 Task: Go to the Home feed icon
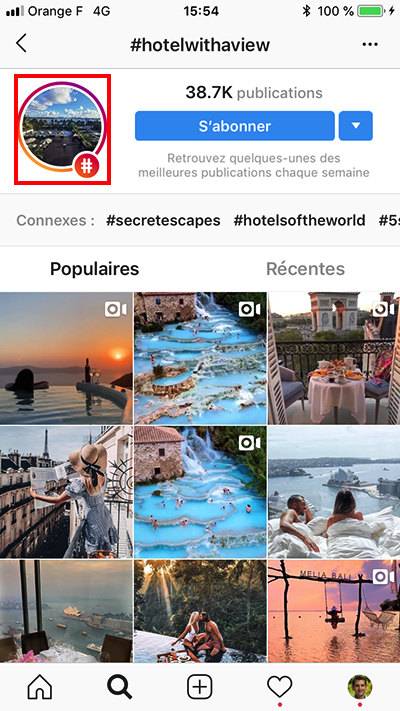coord(40,687)
